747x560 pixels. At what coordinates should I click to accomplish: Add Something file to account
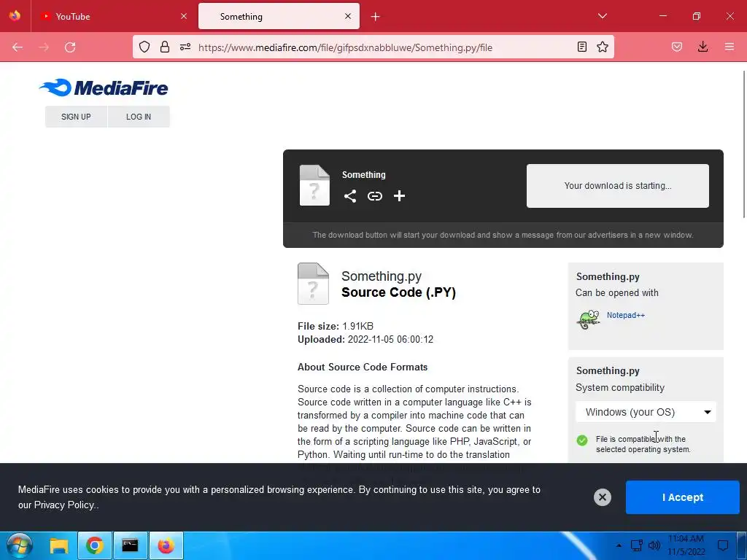[x=399, y=196]
